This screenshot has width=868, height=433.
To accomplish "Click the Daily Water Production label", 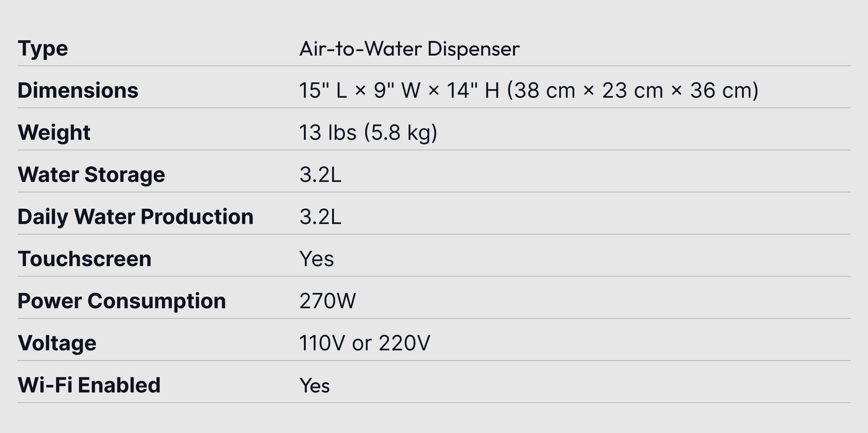I will [135, 217].
